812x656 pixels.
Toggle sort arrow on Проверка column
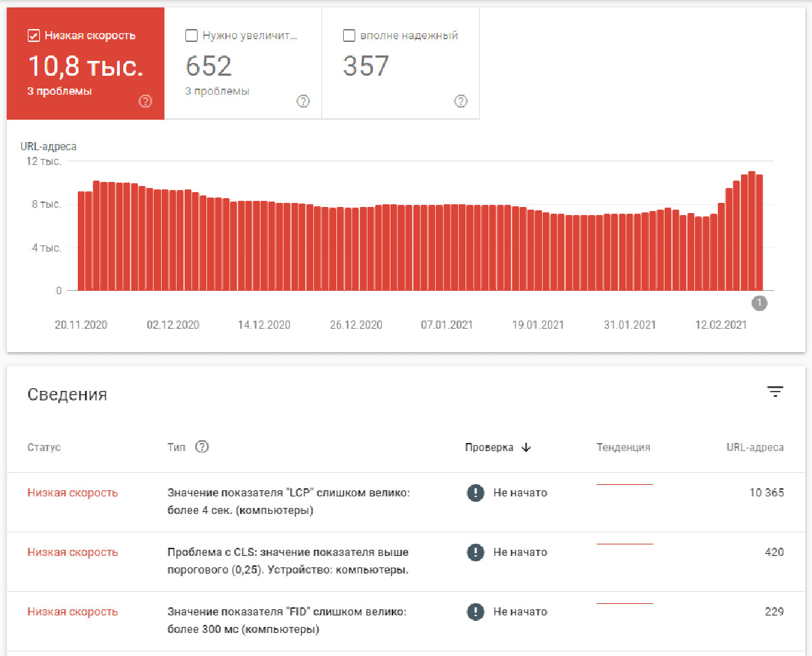click(x=526, y=448)
